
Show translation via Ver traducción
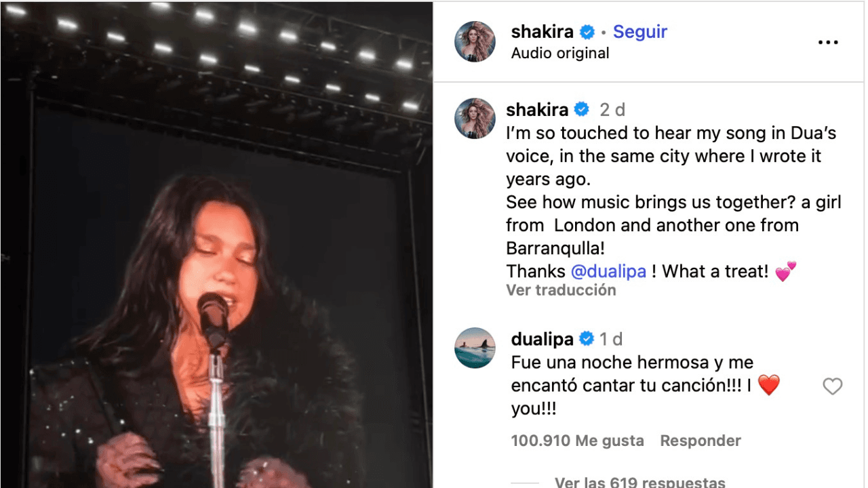pyautogui.click(x=561, y=290)
